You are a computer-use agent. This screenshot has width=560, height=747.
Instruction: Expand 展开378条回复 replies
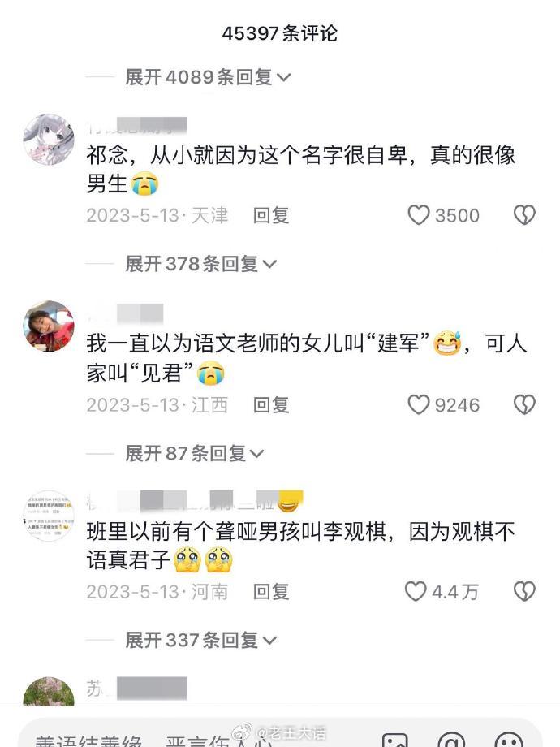coord(200,263)
